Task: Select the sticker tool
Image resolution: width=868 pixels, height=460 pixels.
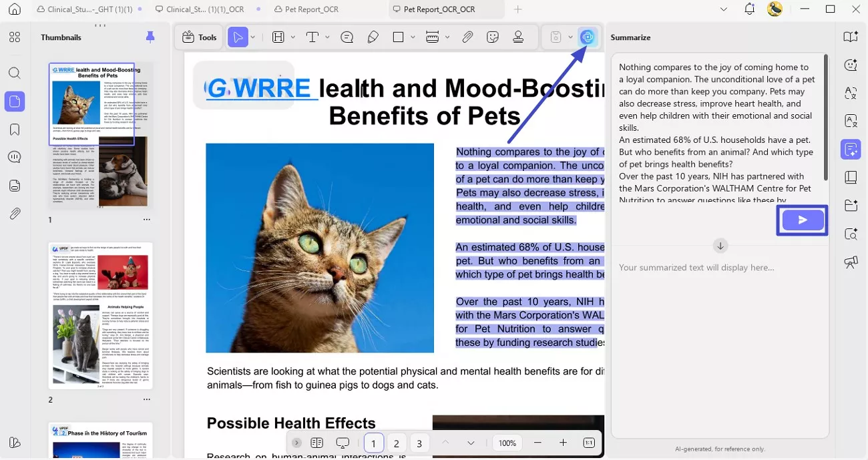Action: coord(493,37)
